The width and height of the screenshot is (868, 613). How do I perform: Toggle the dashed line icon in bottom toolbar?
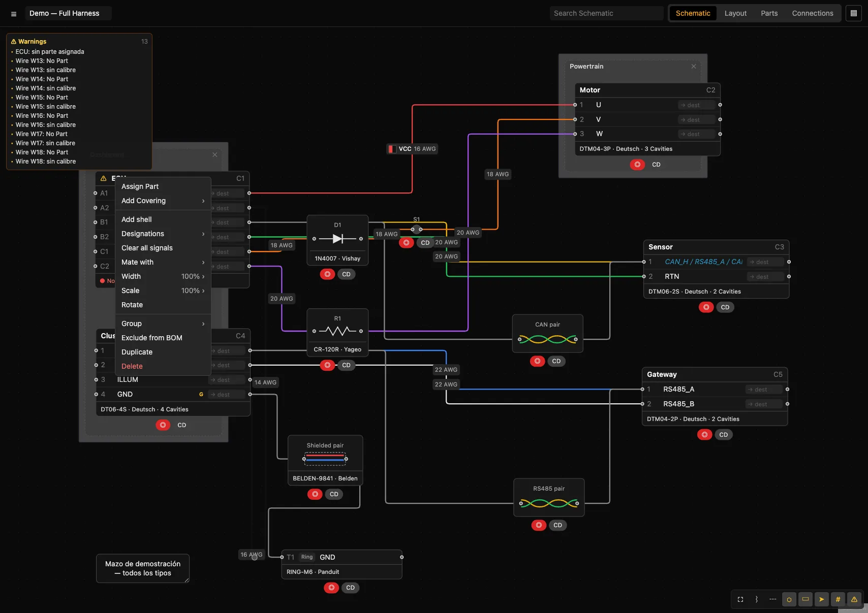pyautogui.click(x=773, y=599)
